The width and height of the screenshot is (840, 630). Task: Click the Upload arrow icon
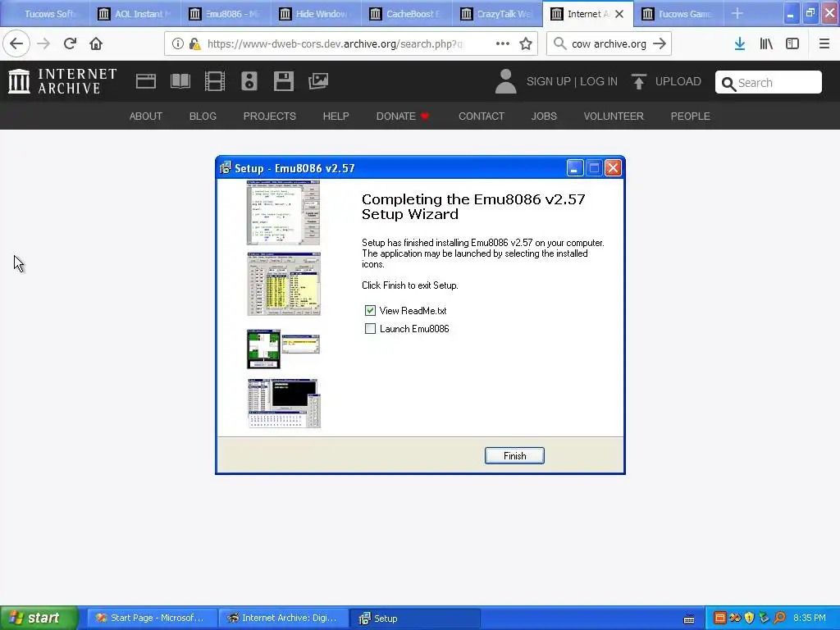coord(638,81)
